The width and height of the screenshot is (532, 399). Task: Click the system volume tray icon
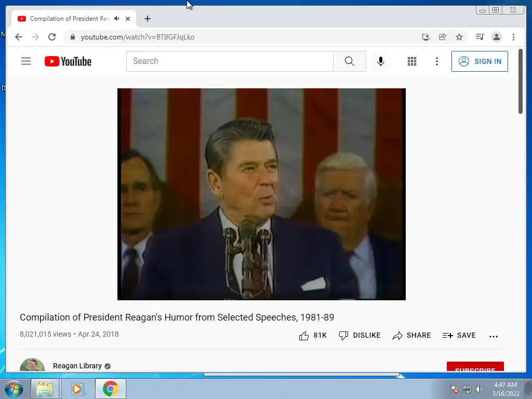click(x=479, y=389)
